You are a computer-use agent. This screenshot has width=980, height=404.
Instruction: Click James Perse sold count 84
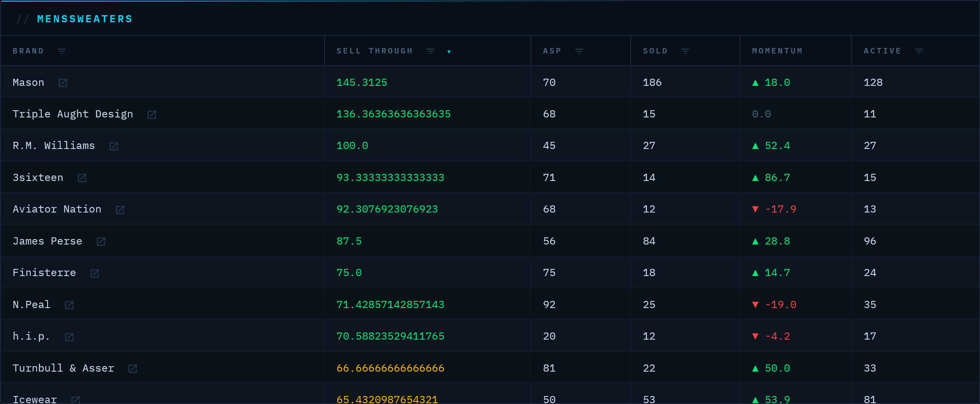(x=649, y=241)
